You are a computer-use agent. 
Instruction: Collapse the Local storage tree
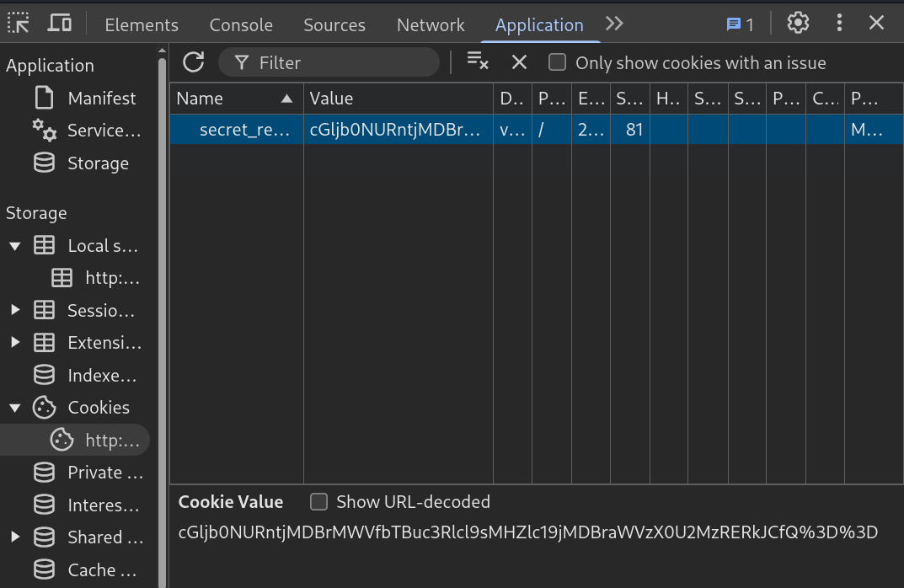click(x=15, y=246)
